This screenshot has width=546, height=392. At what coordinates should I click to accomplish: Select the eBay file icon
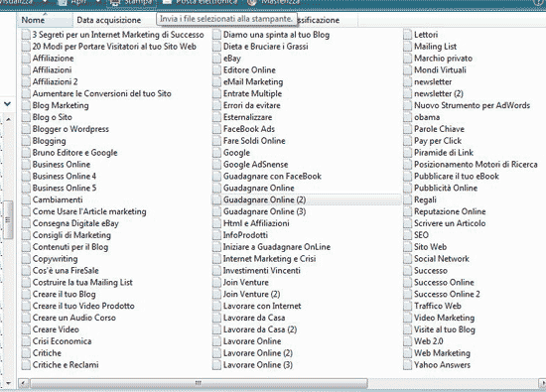pyautogui.click(x=217, y=59)
